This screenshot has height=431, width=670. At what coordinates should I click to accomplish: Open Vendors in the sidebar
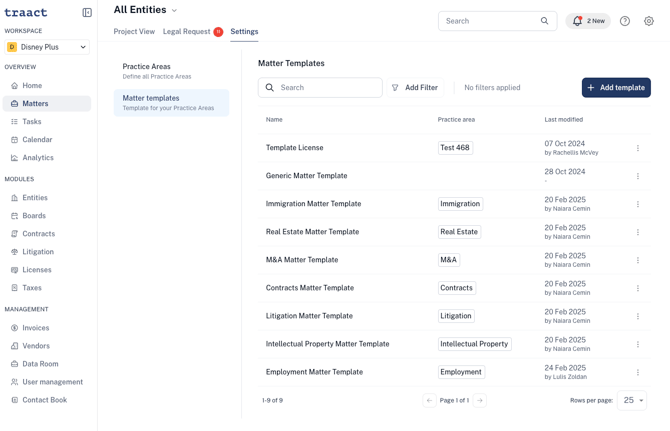click(47, 346)
